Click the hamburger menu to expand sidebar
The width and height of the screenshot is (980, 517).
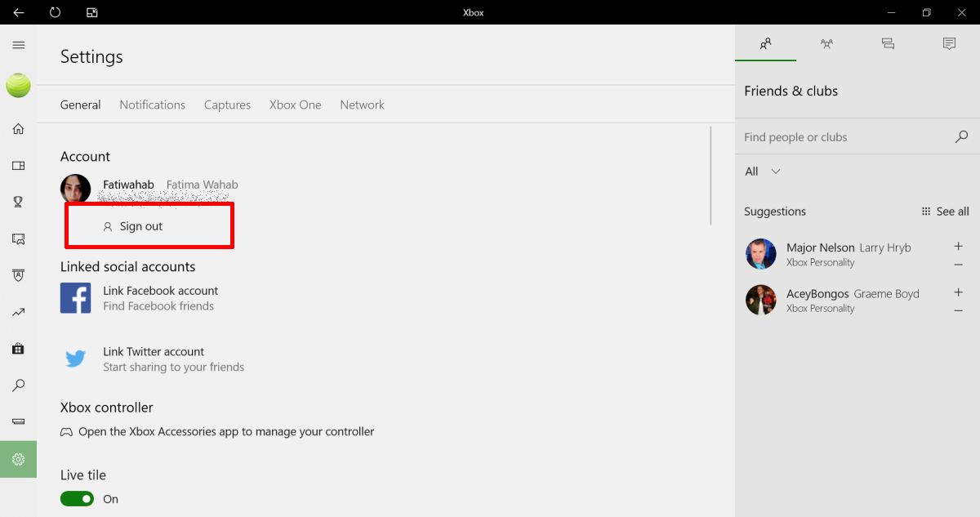(x=18, y=45)
